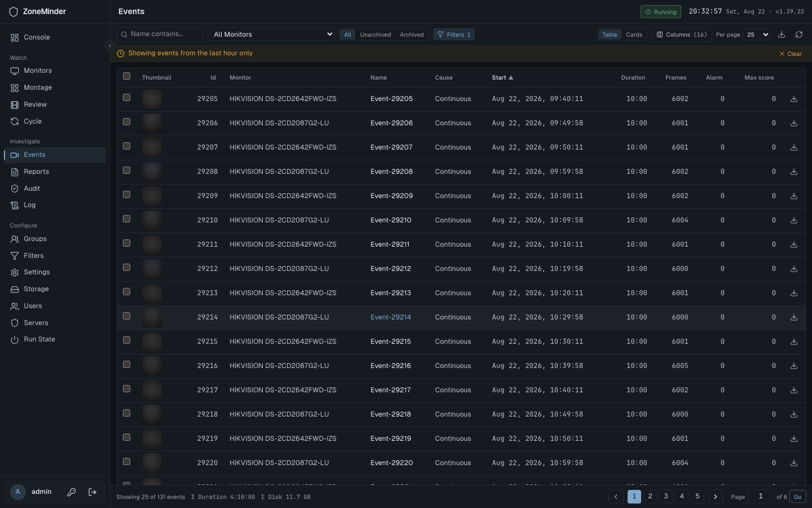Open the Filters 1 panel
Image resolution: width=812 pixels, height=508 pixels.
[454, 34]
